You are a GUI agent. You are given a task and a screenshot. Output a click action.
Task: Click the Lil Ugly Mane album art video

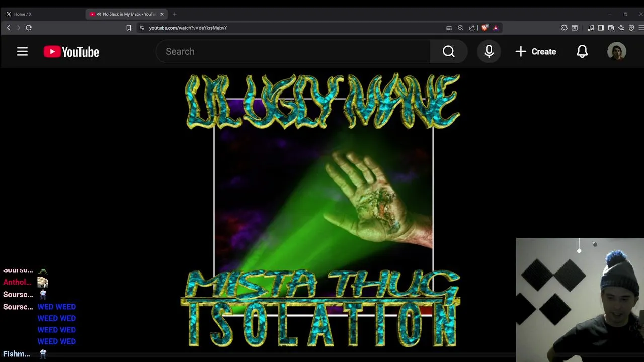pos(322,210)
